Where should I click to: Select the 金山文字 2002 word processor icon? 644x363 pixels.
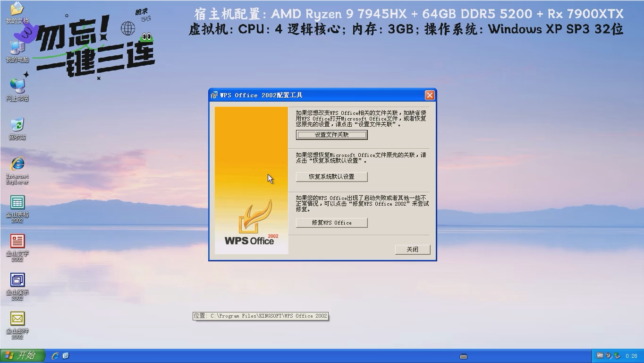pos(17,248)
